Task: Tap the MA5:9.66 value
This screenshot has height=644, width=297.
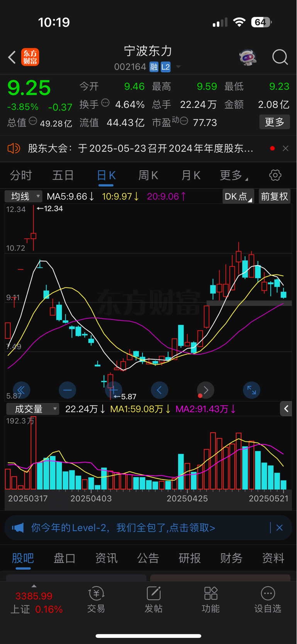Action: pos(71,196)
